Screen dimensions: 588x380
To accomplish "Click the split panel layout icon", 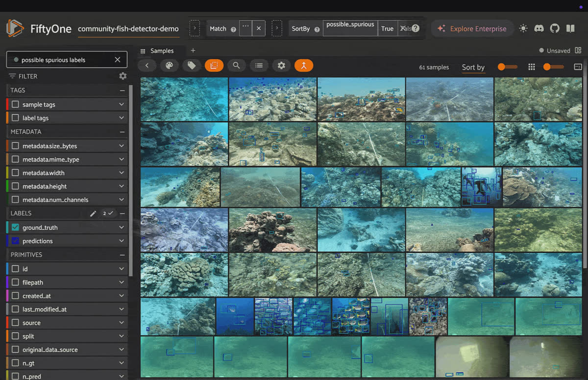I will [578, 50].
